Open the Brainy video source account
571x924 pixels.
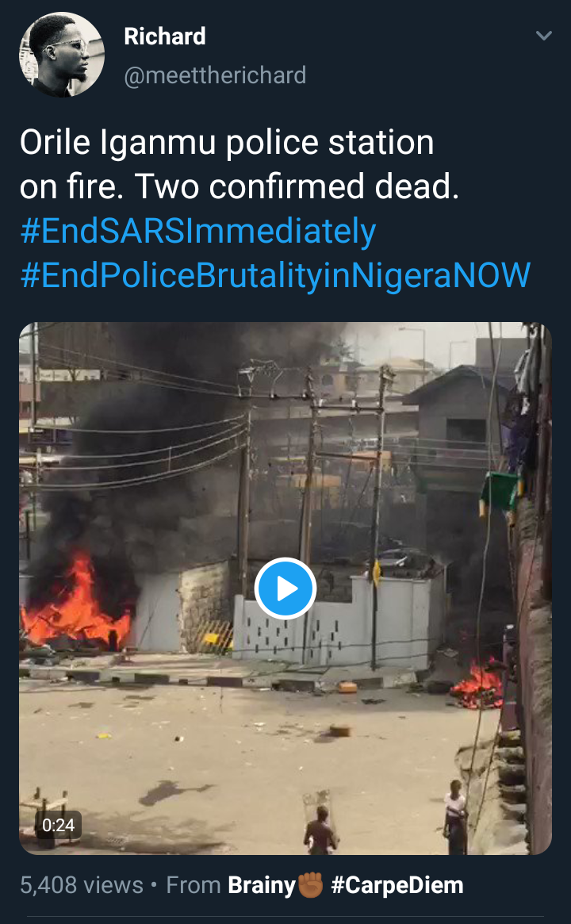[x=262, y=885]
